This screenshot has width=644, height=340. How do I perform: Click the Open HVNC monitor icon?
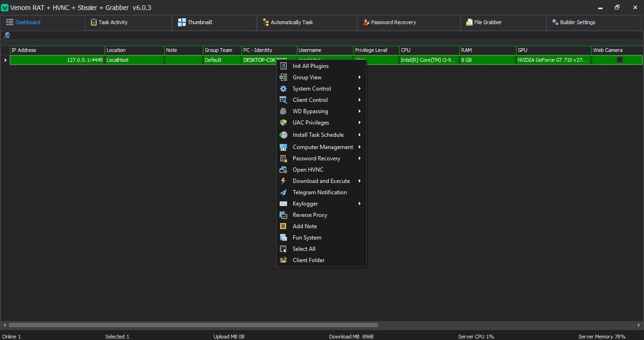click(x=283, y=169)
